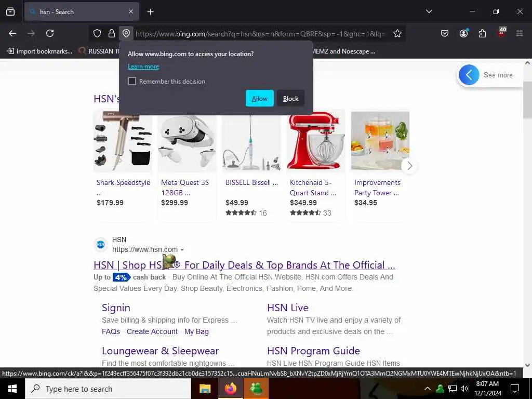Screen dimensions: 532x399
Task: Close the hsn - Search tab
Action: [131, 12]
